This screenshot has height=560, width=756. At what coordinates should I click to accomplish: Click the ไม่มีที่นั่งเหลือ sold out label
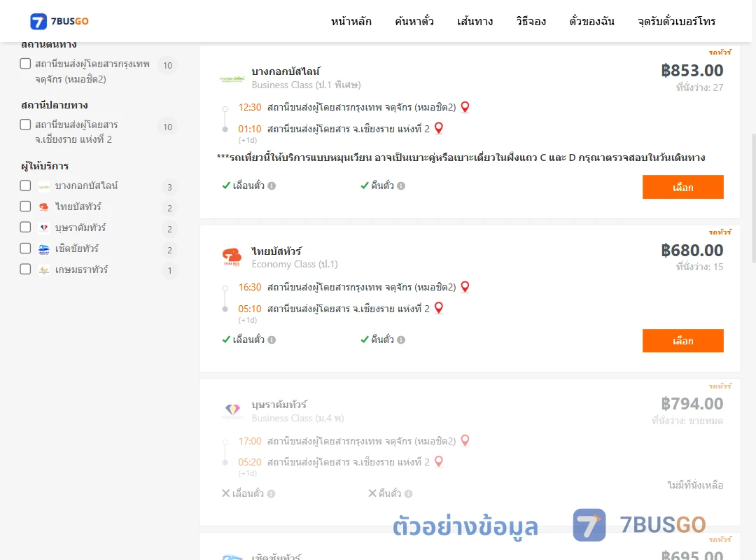tap(695, 485)
